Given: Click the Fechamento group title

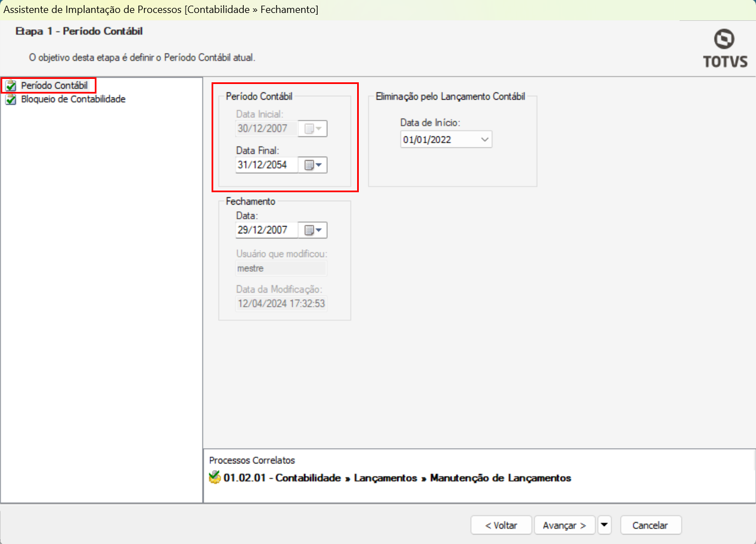Looking at the screenshot, I should (x=250, y=201).
